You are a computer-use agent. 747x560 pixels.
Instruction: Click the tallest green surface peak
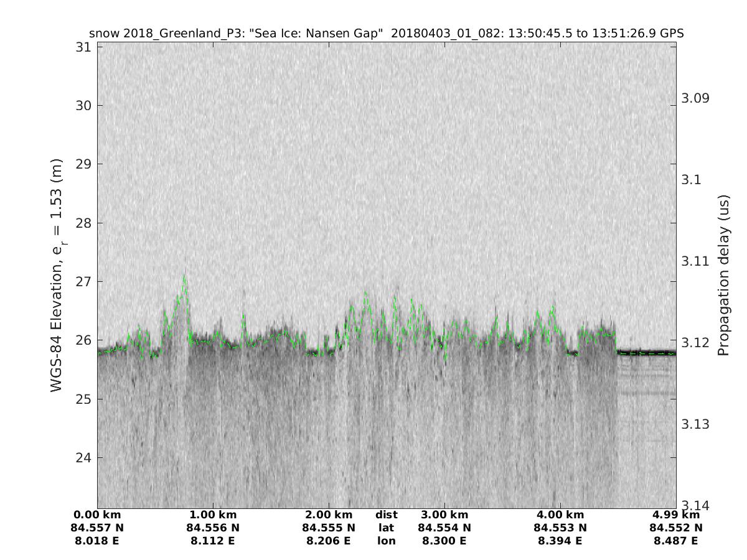184,277
